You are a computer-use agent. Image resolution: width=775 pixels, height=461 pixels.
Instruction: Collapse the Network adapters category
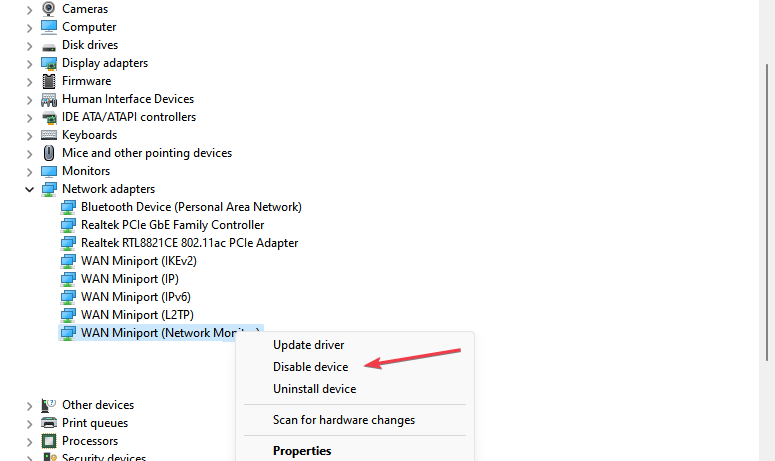(x=29, y=189)
